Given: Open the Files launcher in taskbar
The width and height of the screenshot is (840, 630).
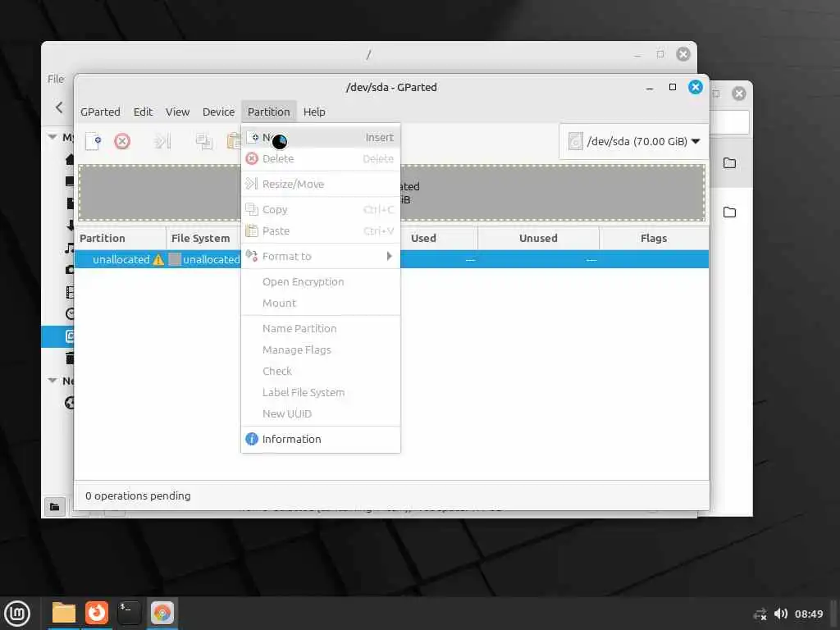Looking at the screenshot, I should click(64, 613).
